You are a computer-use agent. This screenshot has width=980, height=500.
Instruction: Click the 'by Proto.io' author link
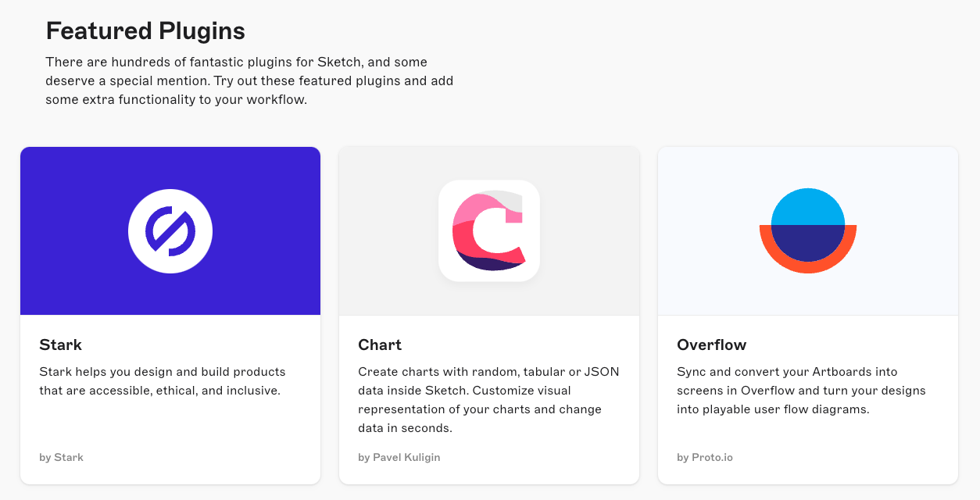[x=705, y=457]
